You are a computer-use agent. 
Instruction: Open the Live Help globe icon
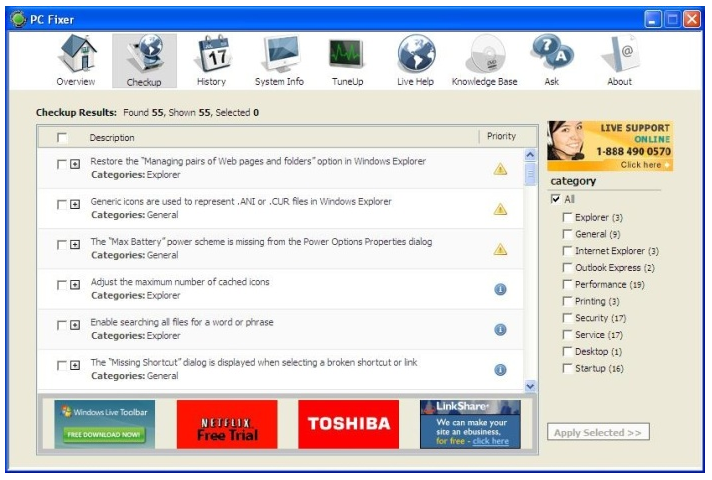[416, 54]
